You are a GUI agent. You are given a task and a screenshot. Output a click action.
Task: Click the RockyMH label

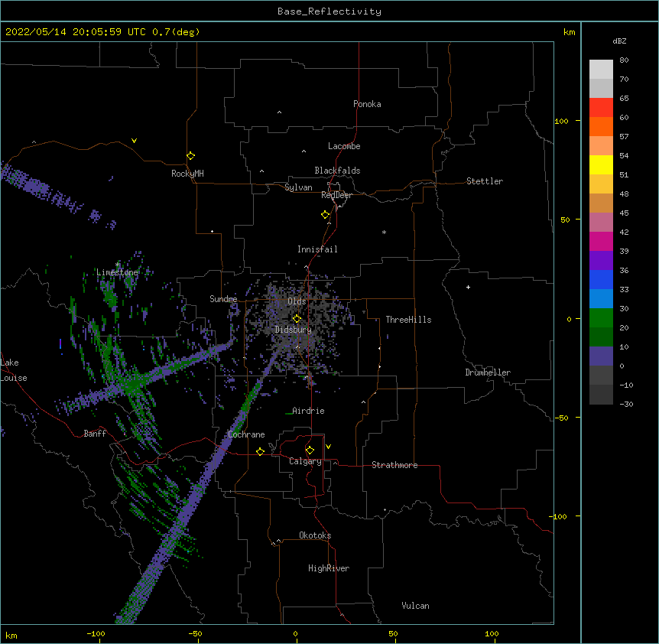pos(187,174)
